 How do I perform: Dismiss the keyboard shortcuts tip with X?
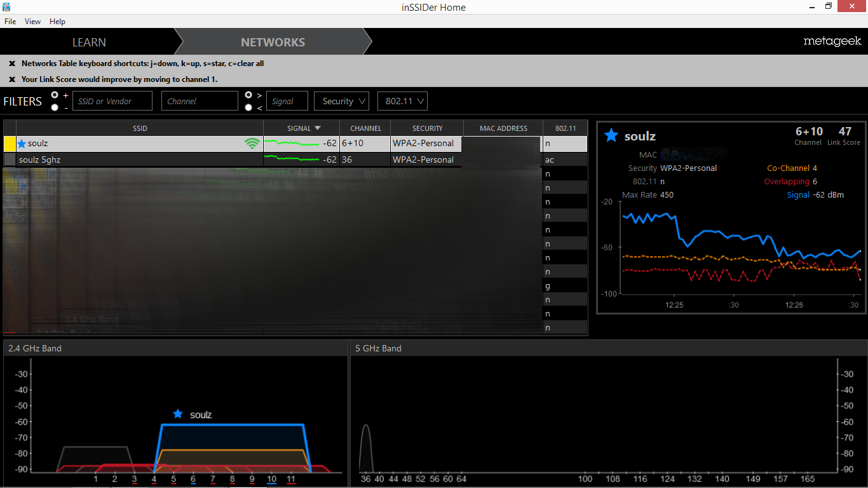(x=11, y=64)
